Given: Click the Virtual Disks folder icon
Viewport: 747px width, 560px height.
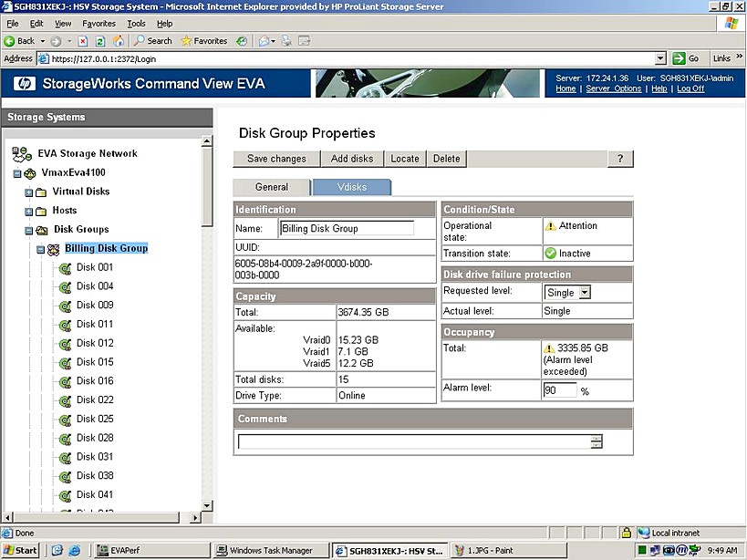Looking at the screenshot, I should (x=41, y=192).
